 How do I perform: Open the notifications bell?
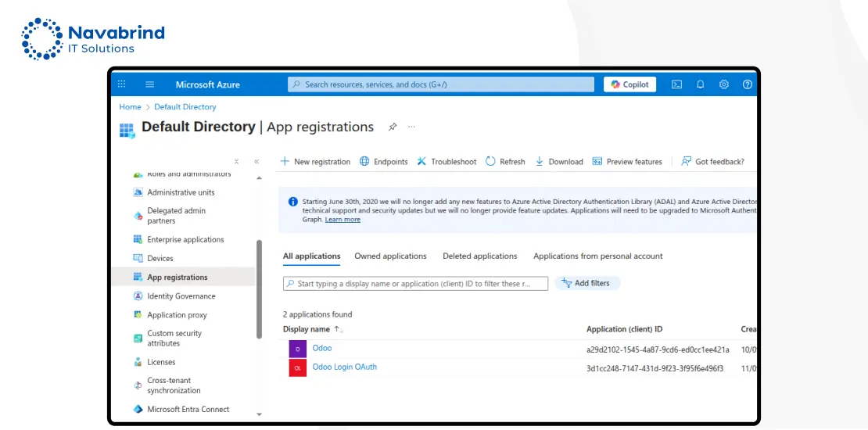tap(701, 84)
